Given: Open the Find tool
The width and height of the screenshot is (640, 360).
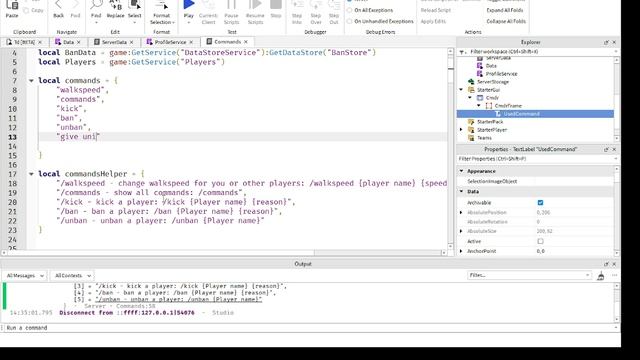Looking at the screenshot, I should (x=96, y=11).
